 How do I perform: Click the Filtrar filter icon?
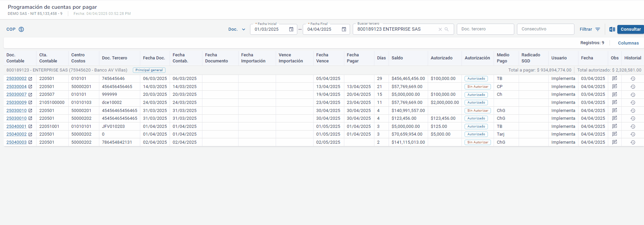[598, 29]
